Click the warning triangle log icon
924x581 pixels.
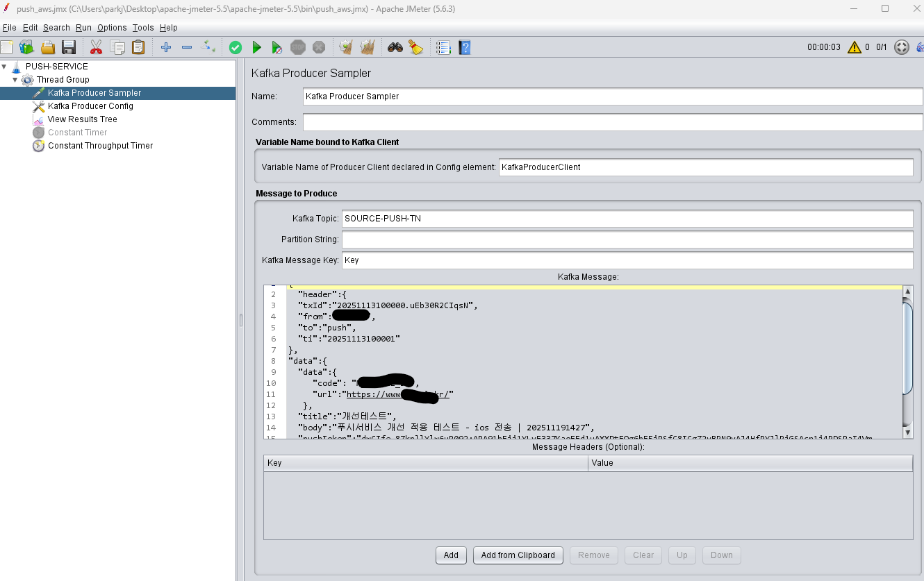[854, 47]
